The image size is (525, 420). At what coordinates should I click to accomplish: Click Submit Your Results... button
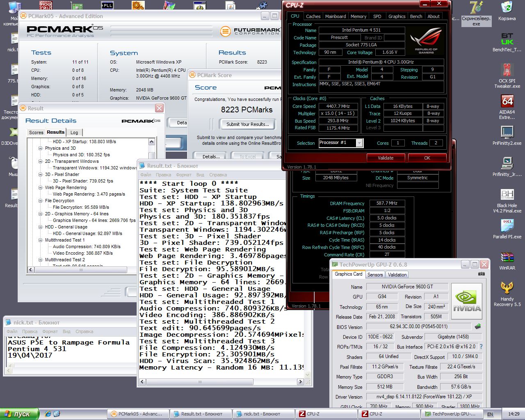point(247,124)
